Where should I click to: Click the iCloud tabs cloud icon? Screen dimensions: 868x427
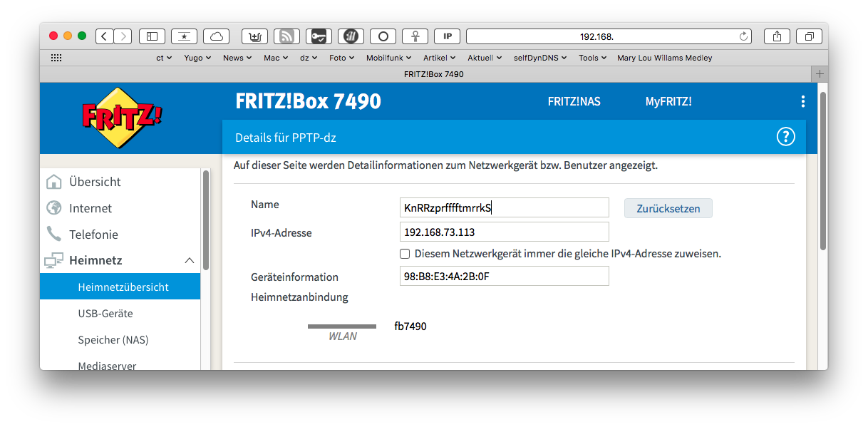216,36
